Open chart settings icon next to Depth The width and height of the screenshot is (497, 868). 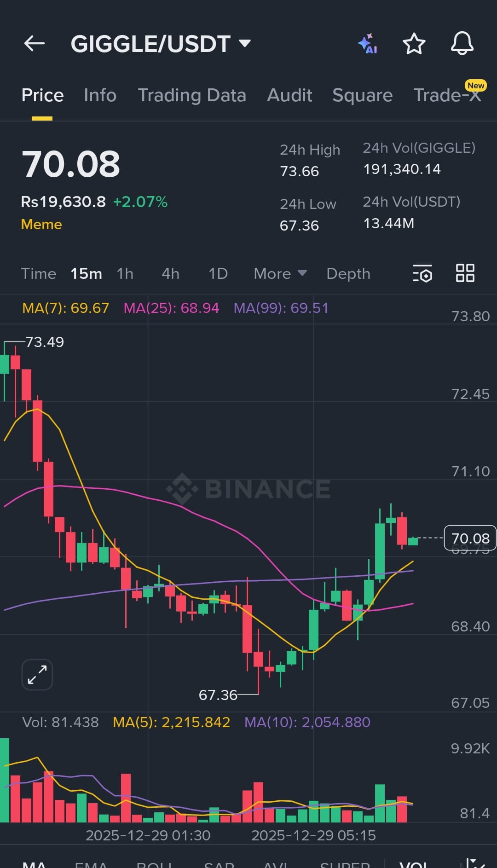(x=422, y=273)
